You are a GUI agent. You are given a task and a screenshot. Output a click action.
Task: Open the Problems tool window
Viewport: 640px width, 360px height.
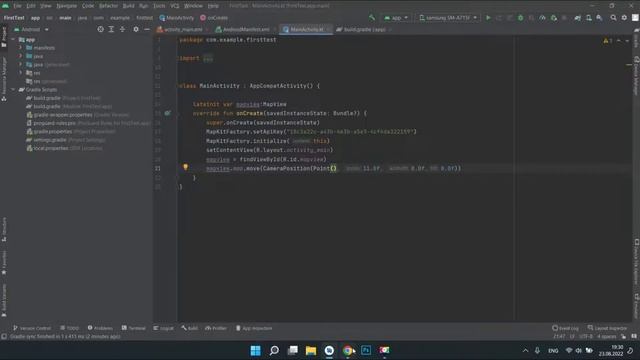coord(100,328)
